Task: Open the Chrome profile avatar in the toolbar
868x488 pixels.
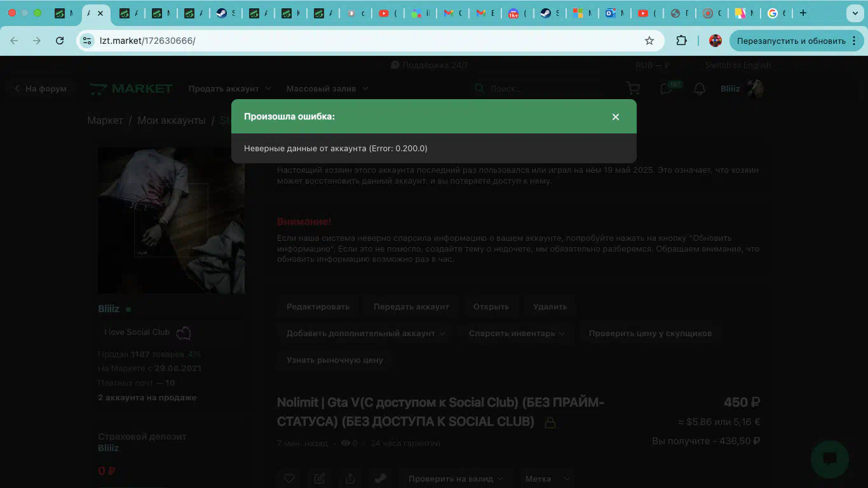Action: tap(715, 41)
